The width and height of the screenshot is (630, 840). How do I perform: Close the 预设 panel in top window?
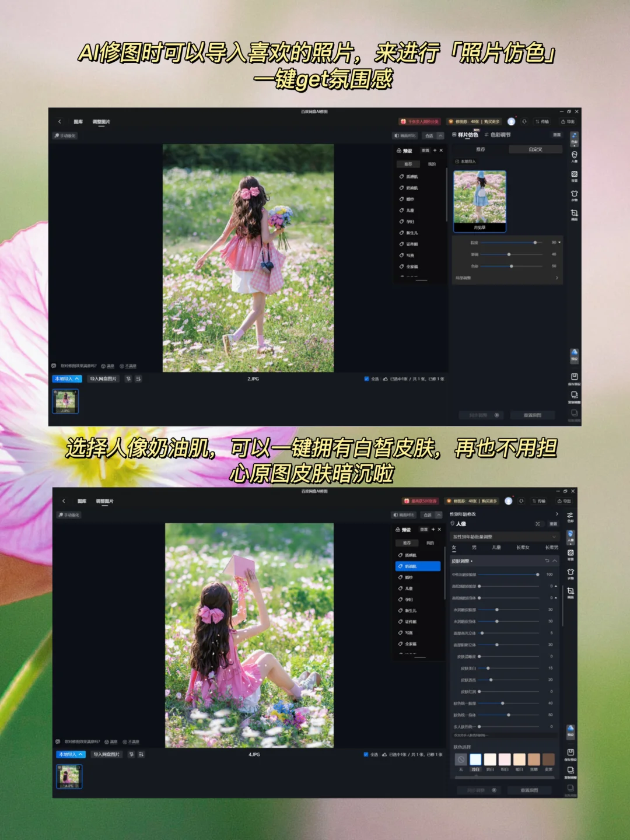point(441,150)
